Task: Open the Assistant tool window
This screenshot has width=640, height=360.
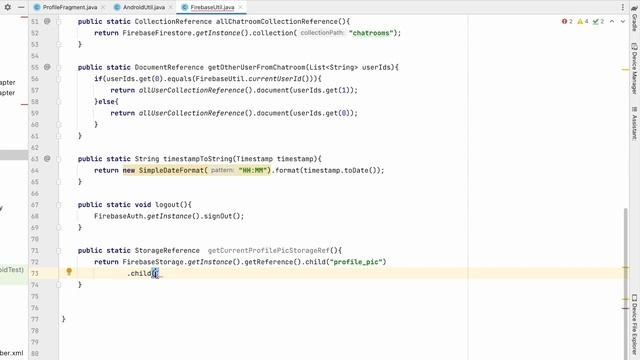Action: [x=635, y=124]
